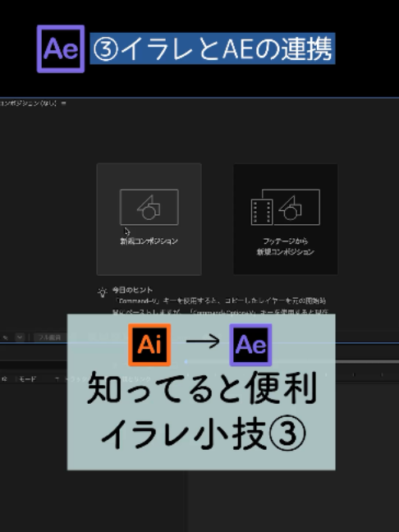
Task: Click the トラックマット column header
Action: click(x=73, y=379)
